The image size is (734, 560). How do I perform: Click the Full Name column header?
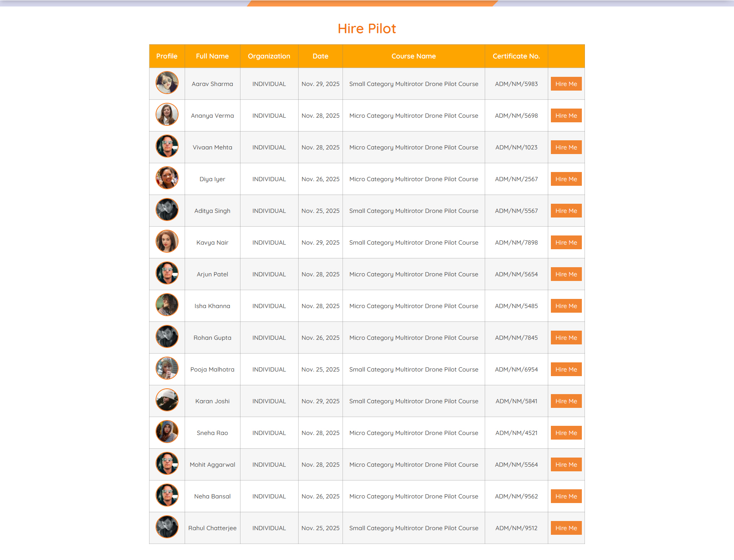click(x=212, y=56)
